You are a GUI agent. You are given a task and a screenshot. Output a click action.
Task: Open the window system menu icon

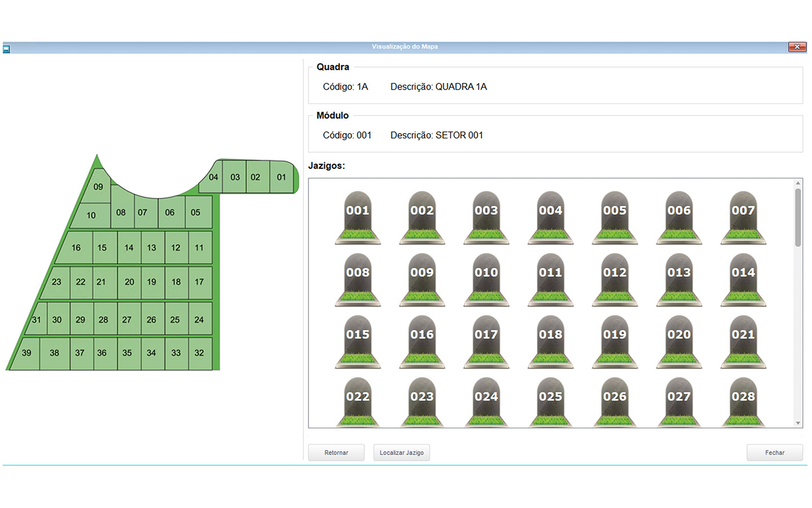(6, 49)
